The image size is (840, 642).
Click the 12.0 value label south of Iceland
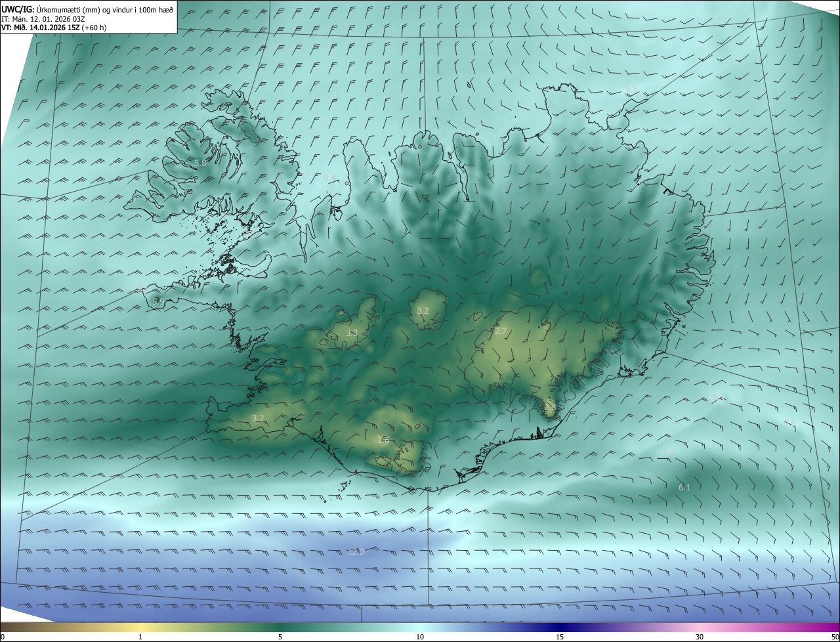tap(356, 552)
